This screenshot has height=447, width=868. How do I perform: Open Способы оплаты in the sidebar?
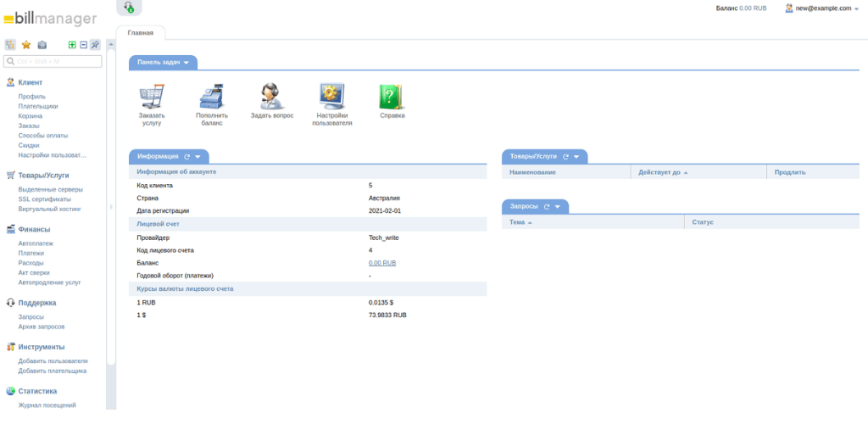(x=43, y=136)
